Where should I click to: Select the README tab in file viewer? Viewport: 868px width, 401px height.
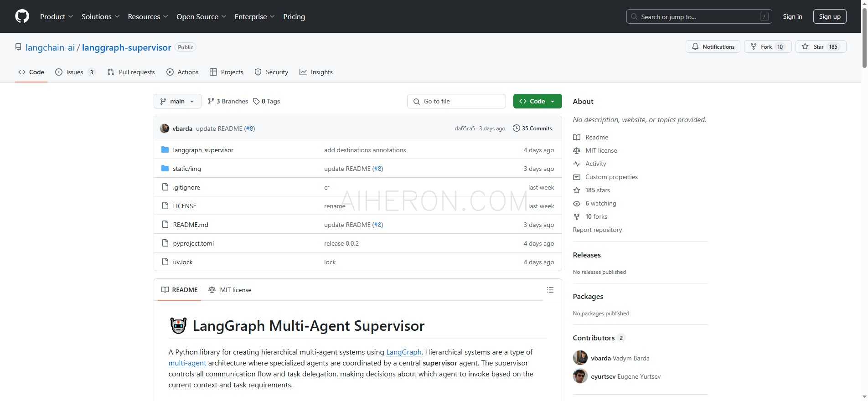[x=180, y=290]
